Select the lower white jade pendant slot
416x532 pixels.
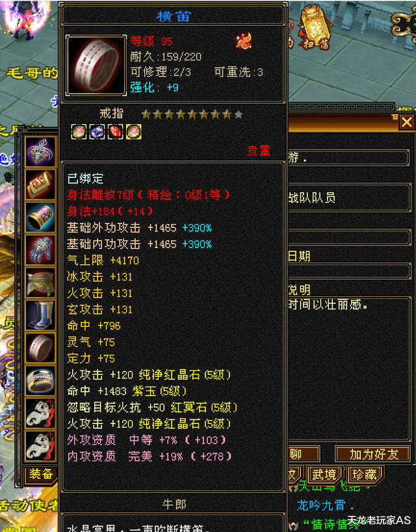pos(40,446)
